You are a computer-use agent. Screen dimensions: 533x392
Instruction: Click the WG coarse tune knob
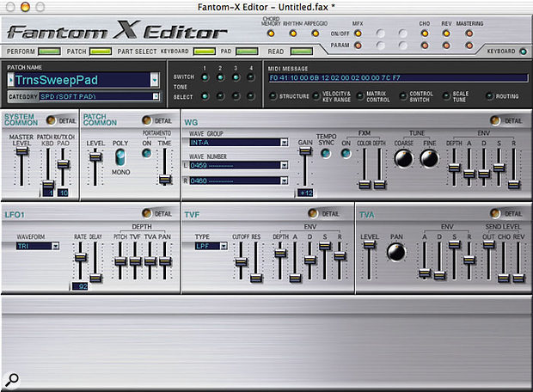(x=404, y=159)
